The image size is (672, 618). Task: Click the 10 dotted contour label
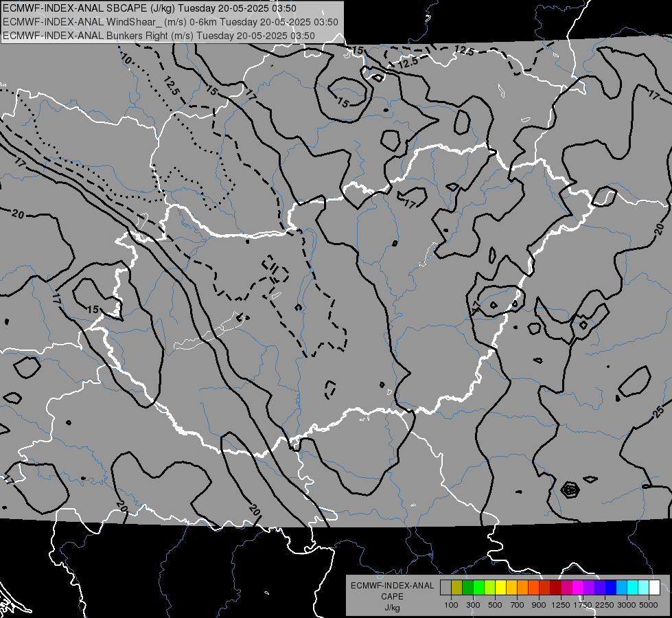click(x=126, y=58)
